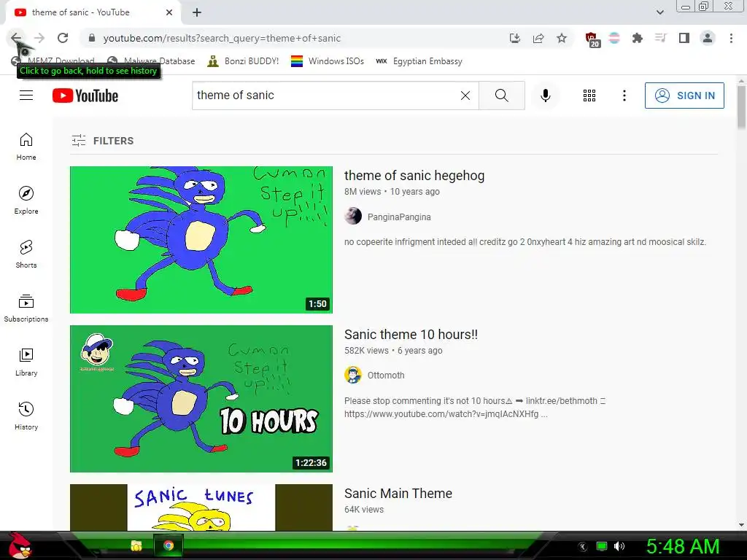
Task: Reload the current page
Action: (x=63, y=38)
